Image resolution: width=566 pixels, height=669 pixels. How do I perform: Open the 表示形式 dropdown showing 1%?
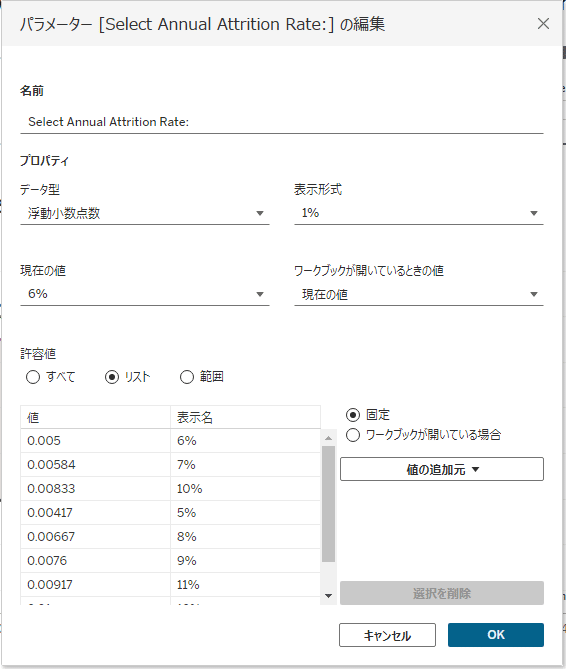coord(418,213)
